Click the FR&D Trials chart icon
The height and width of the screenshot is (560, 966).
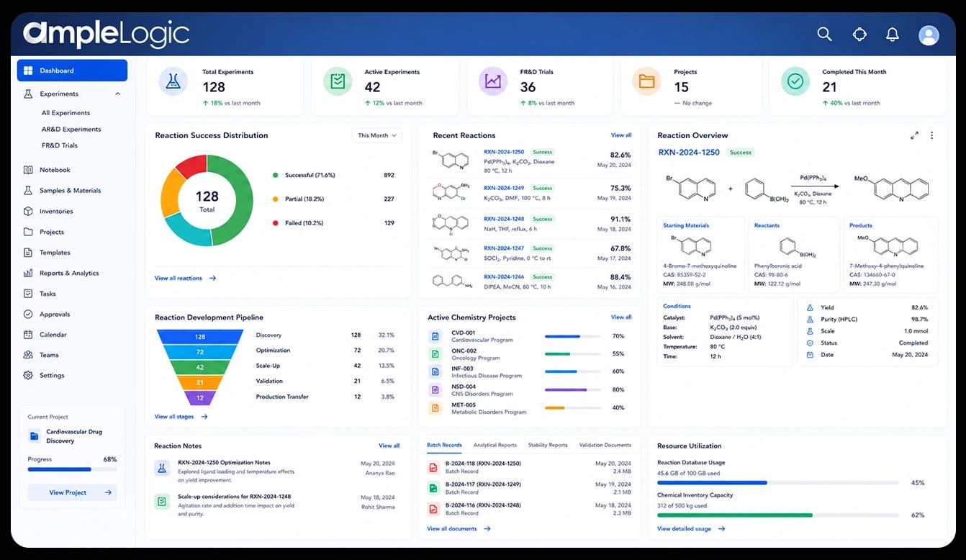[x=493, y=81]
